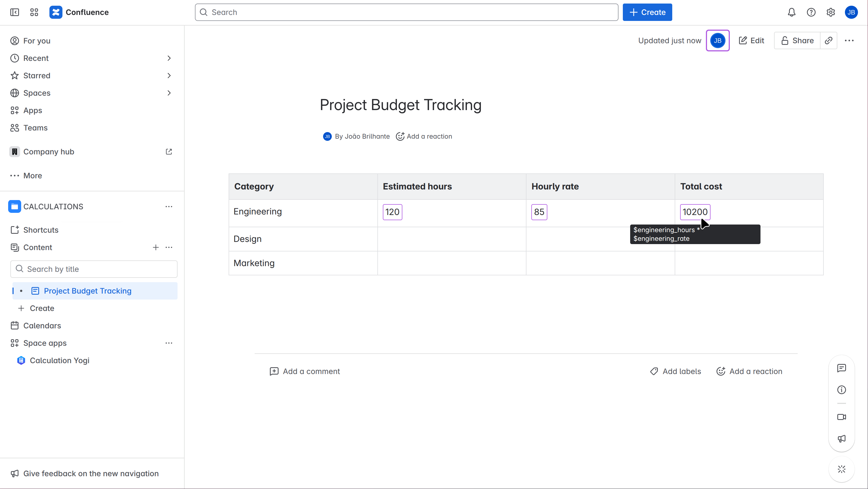Click the blue Create button
The image size is (868, 489).
[x=647, y=13]
